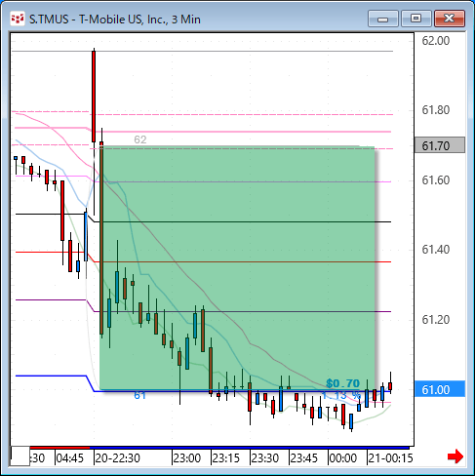Click the 20-22:30 time axis label
475x476 pixels.
[x=118, y=458]
